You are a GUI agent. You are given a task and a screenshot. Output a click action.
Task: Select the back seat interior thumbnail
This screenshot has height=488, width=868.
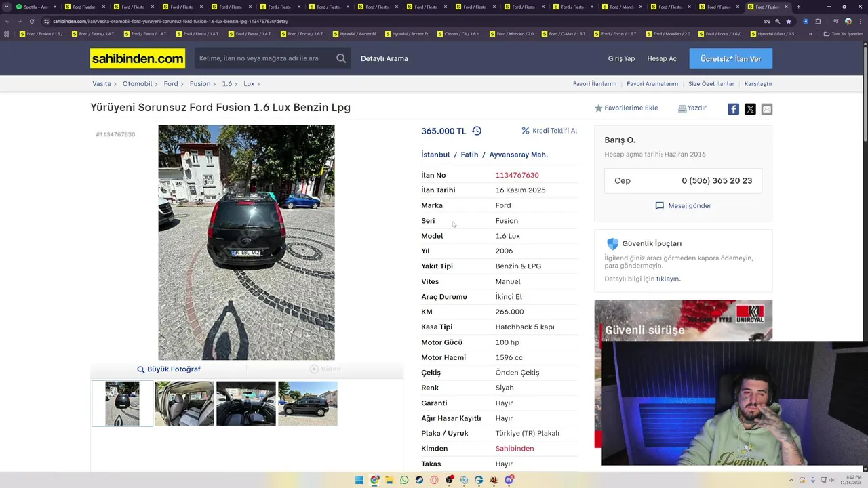coord(184,403)
